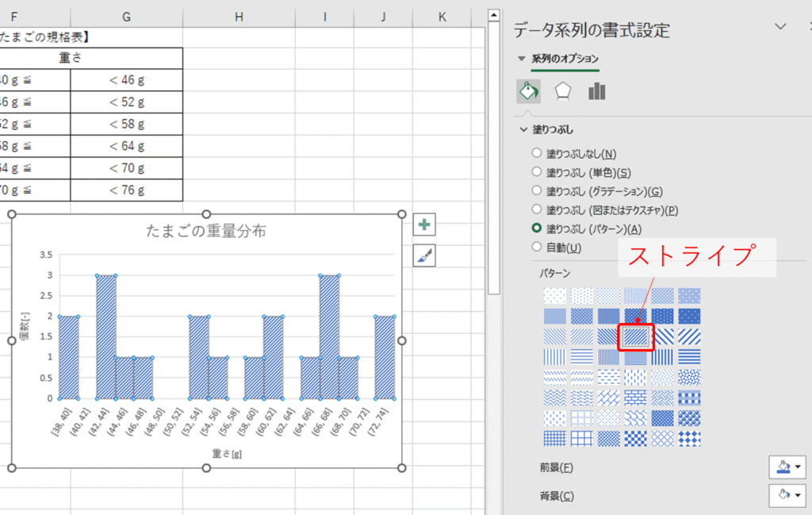This screenshot has height=515, width=812.
Task: Click the chart title たまごの重量分布
Action: 206,231
